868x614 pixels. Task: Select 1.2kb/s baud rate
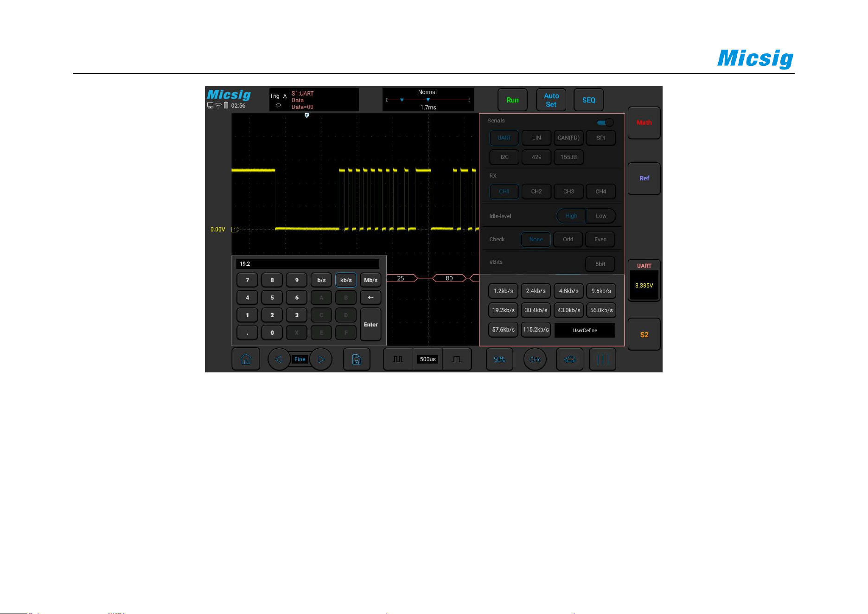503,291
